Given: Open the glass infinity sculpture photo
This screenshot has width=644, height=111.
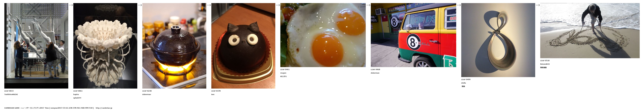Looking at the screenshot, I should 498,40.
